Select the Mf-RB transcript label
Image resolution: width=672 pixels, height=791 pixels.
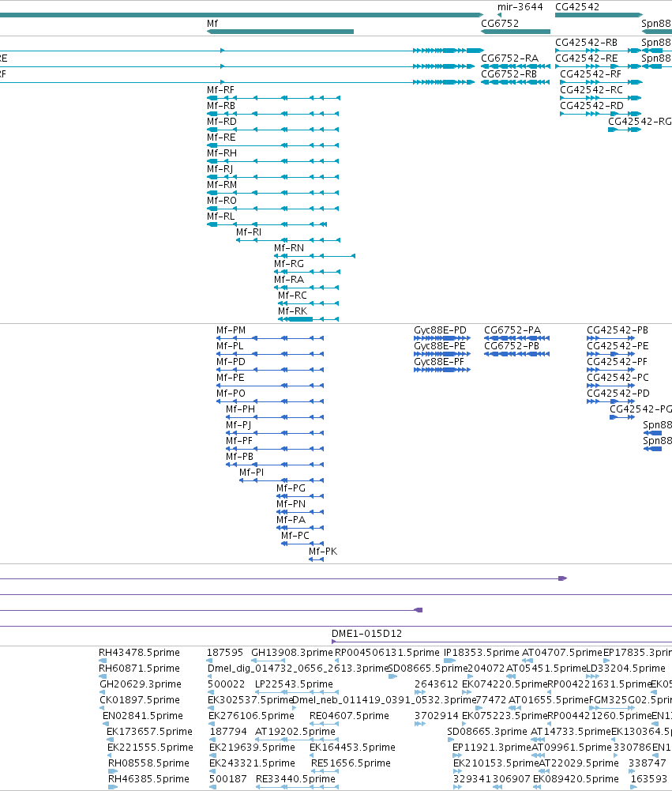[x=221, y=106]
